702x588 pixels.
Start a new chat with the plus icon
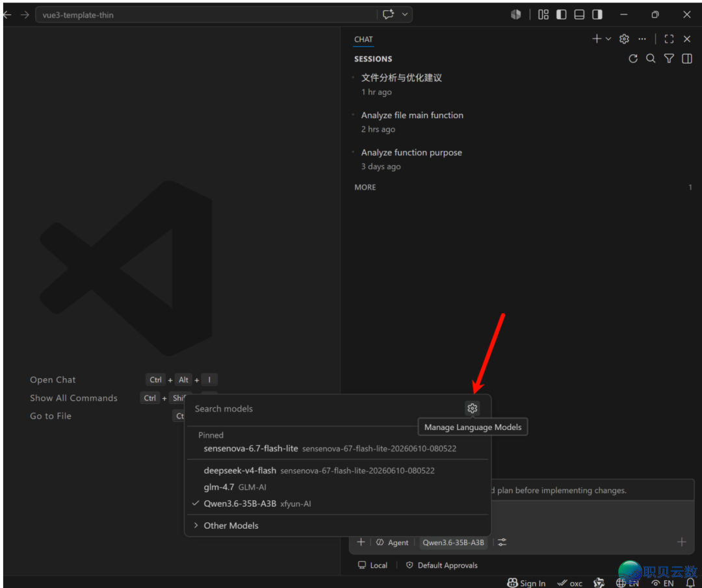point(596,39)
